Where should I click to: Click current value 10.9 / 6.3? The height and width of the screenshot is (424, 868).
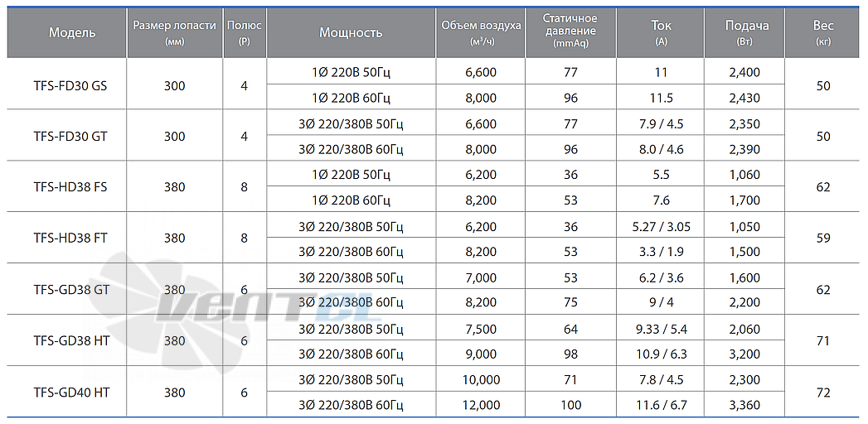pos(661,354)
